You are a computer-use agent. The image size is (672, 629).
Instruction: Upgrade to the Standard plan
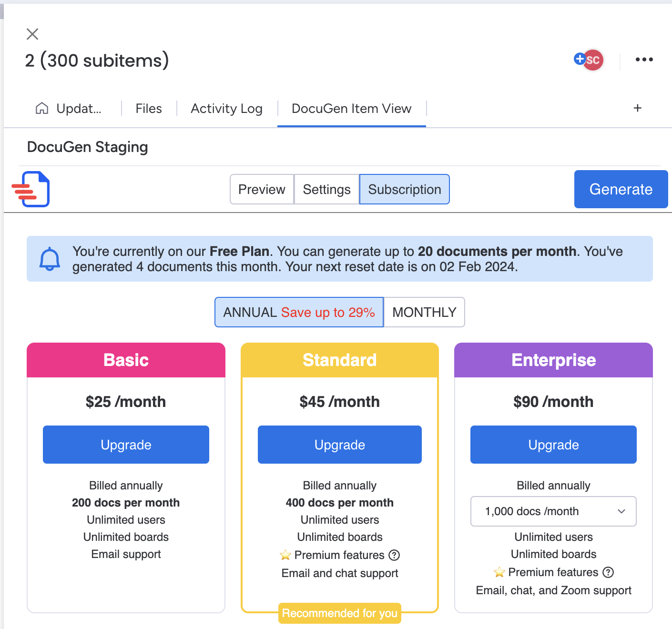point(340,445)
